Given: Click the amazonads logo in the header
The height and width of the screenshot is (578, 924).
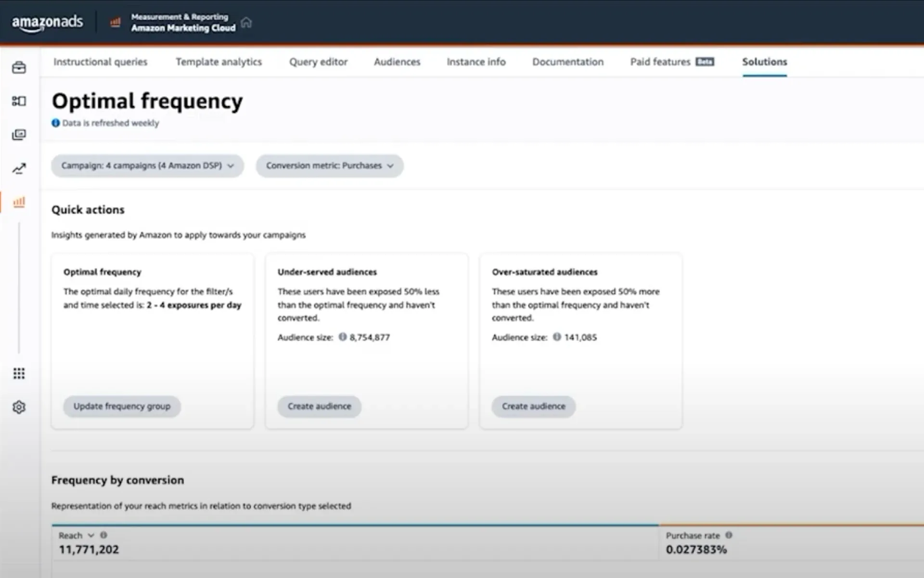Looking at the screenshot, I should 47,22.
